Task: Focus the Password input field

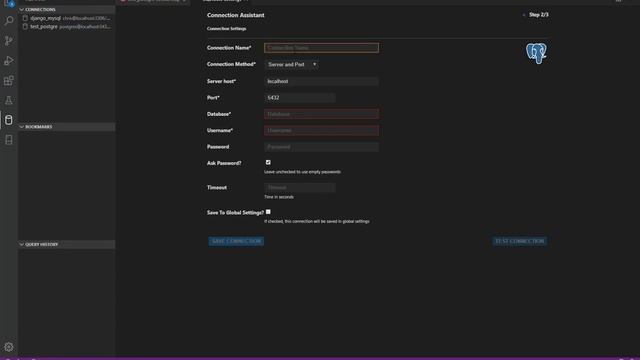Action: [321, 147]
